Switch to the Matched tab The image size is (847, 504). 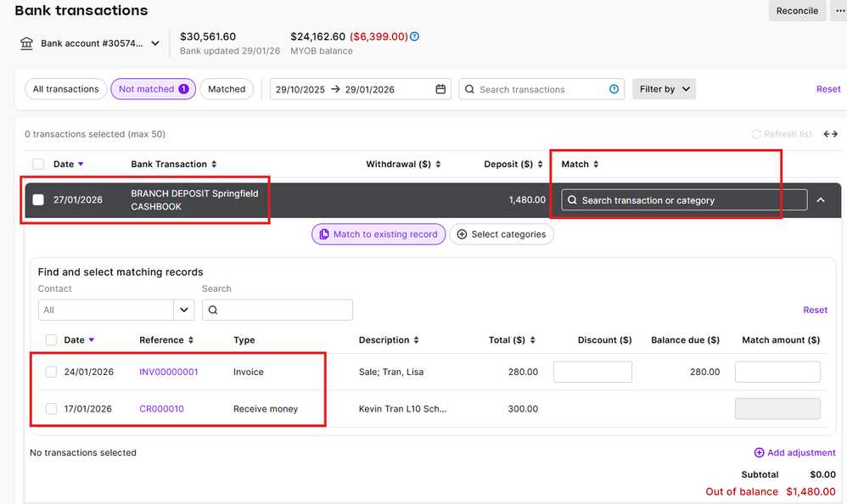point(227,89)
